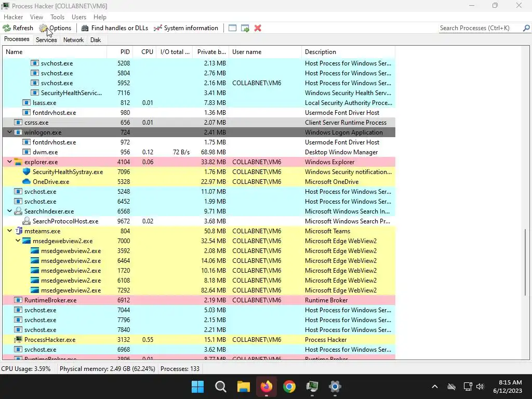Click the Refresh toolbar button

point(18,28)
